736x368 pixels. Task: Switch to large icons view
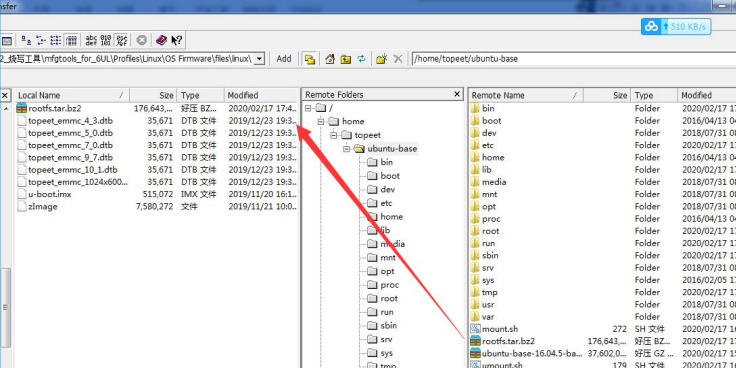[27, 40]
